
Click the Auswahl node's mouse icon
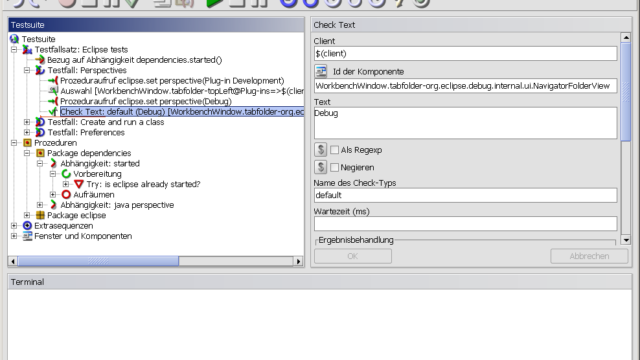click(x=53, y=91)
